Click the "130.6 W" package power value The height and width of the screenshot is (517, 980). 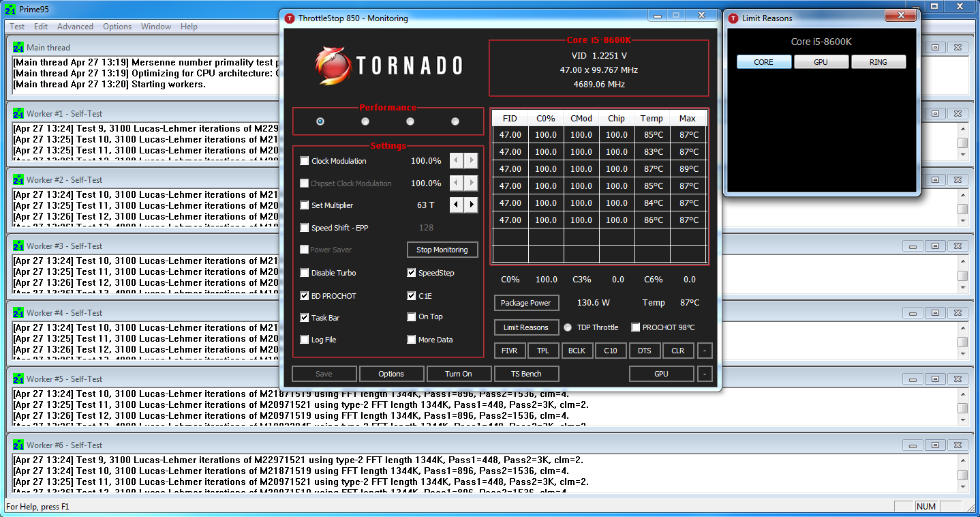click(594, 303)
